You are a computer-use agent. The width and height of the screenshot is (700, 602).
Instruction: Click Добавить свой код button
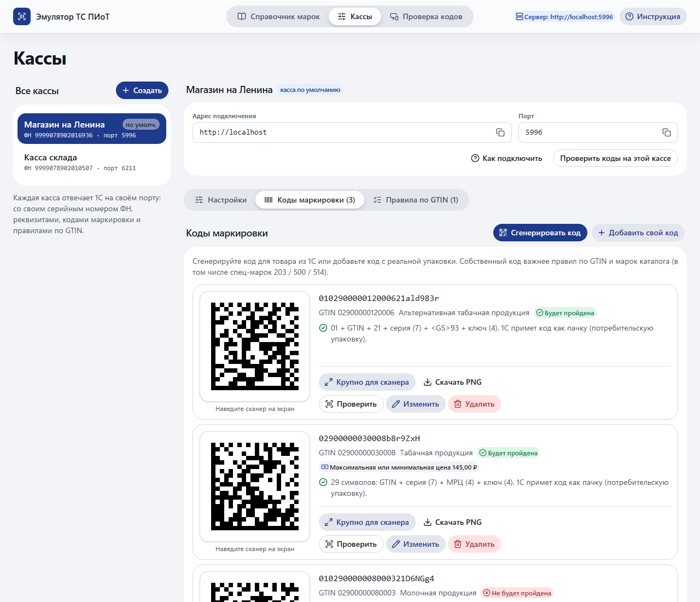click(638, 233)
